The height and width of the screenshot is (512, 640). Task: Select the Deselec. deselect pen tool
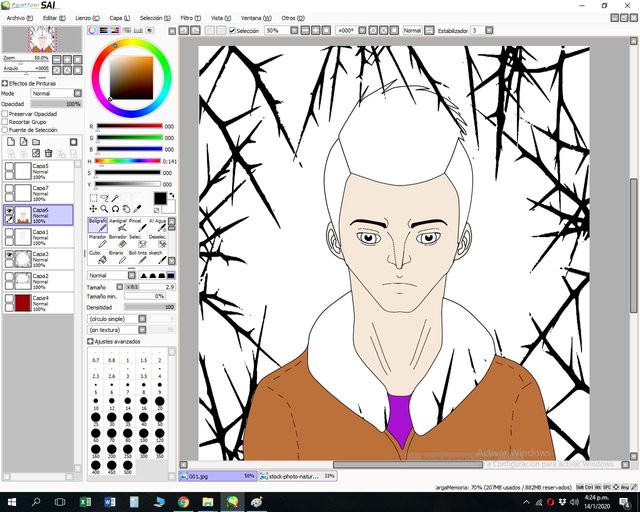pos(157,241)
